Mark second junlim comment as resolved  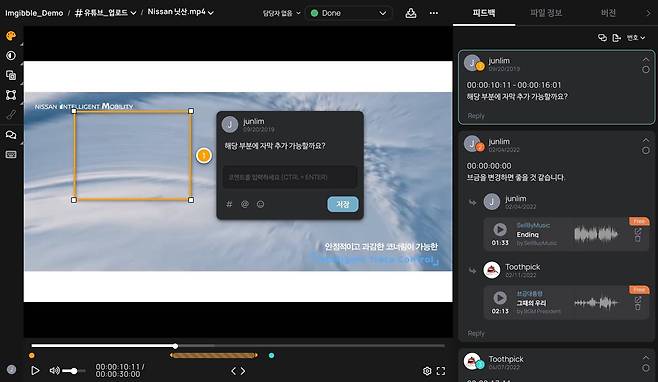646,150
